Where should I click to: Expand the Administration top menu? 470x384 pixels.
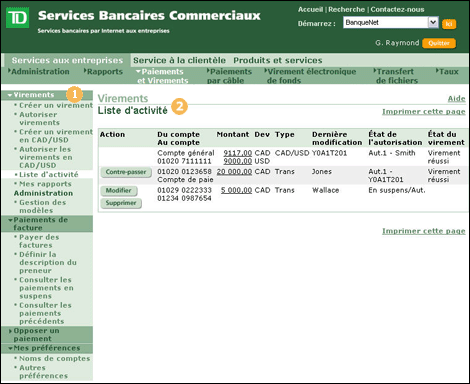(39, 72)
